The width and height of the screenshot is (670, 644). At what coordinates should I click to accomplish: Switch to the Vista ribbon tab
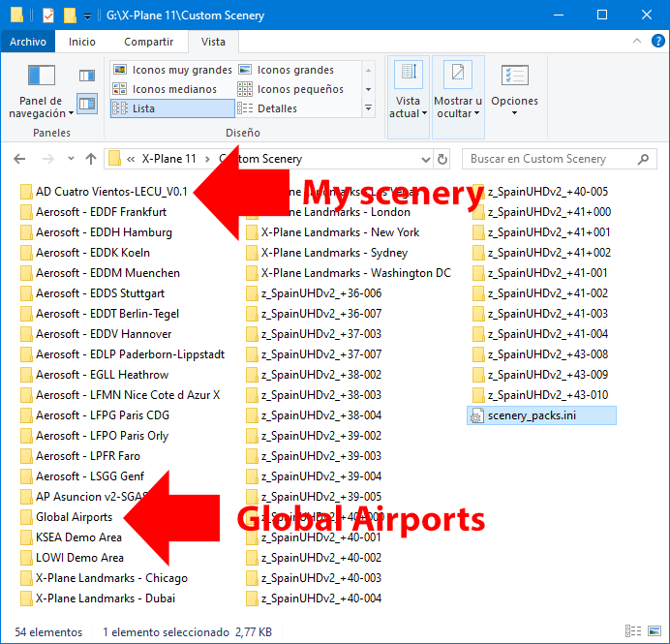(x=213, y=42)
